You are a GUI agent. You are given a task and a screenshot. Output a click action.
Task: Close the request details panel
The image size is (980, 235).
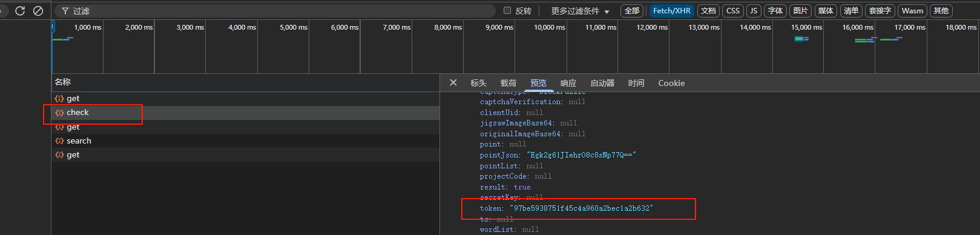453,83
